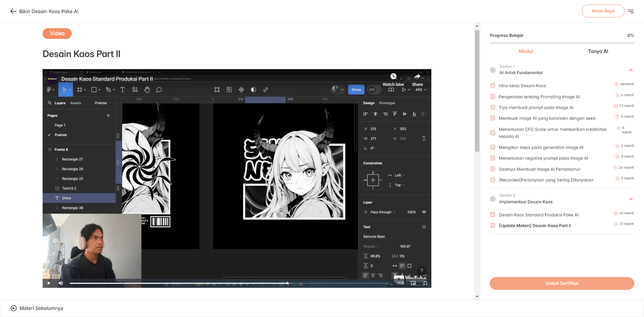Collapse Section 2 Implementasi Desain Kaos
Viewport: 644px width, 317px height.
point(631,199)
